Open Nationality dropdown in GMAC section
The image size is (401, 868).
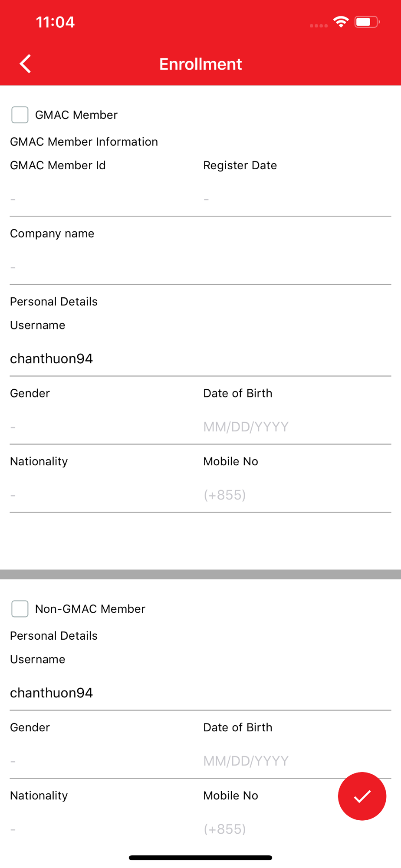tap(100, 495)
